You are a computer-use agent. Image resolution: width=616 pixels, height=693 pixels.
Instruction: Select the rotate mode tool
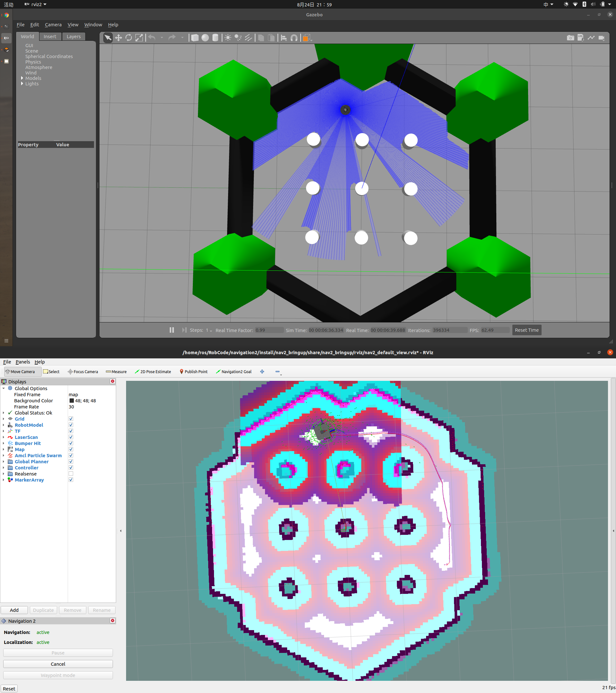click(x=128, y=38)
